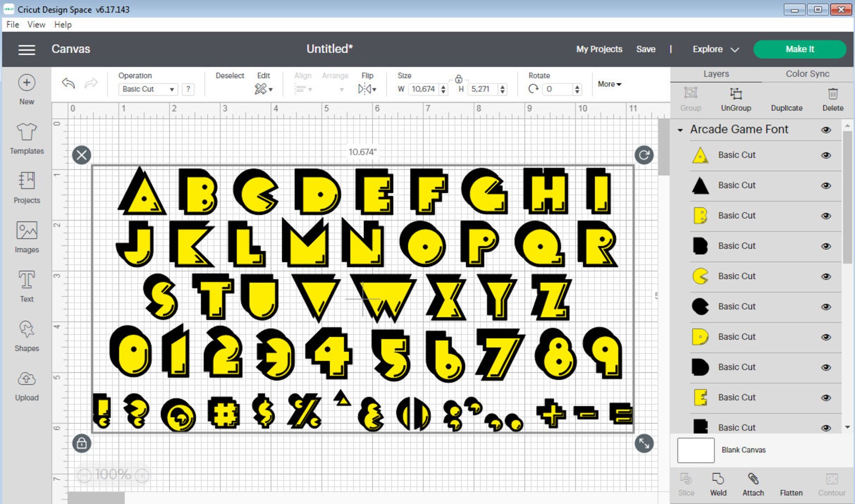Open the View menu

pyautogui.click(x=36, y=25)
